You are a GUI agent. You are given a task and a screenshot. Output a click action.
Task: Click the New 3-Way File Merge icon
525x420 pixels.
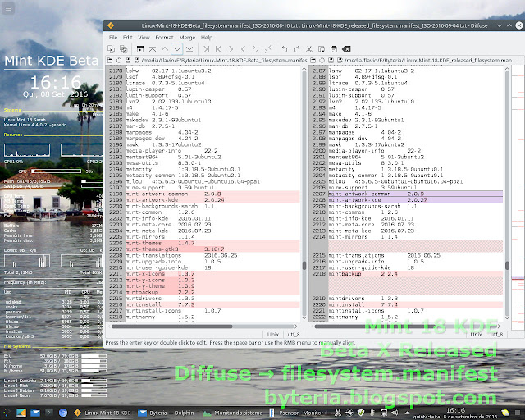(x=124, y=49)
